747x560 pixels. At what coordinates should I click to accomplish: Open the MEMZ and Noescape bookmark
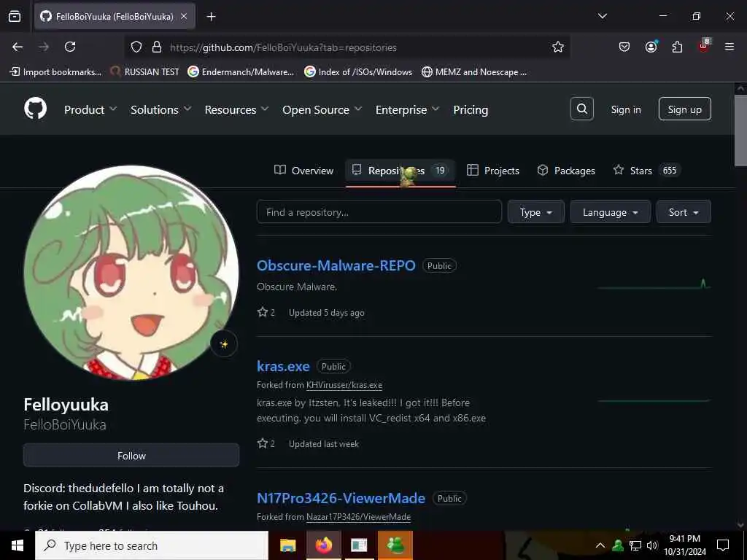click(474, 72)
